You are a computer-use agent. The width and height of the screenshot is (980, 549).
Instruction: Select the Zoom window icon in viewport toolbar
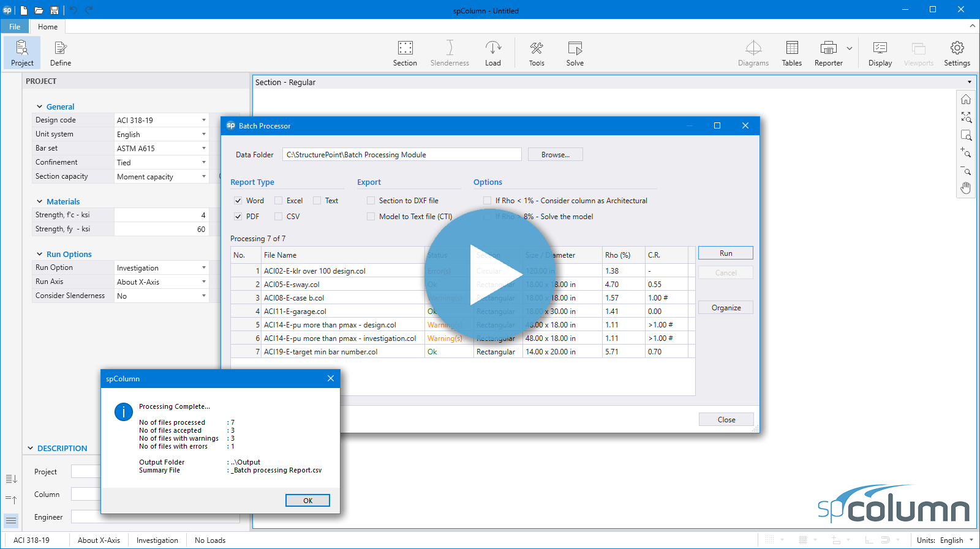click(966, 135)
